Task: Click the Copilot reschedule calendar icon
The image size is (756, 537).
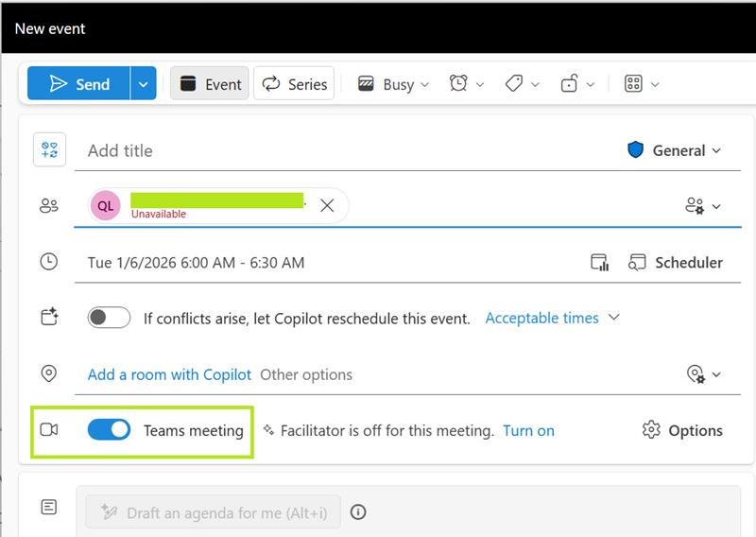Action: [x=49, y=317]
